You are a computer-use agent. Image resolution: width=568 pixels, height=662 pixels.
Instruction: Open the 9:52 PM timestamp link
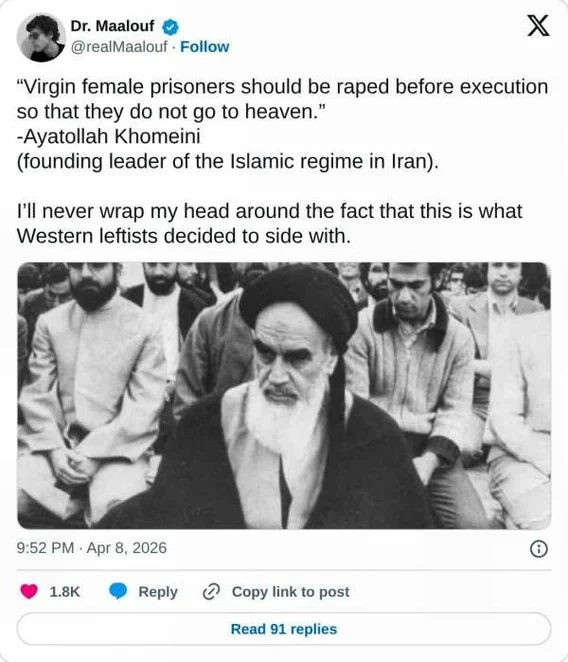click(x=46, y=548)
